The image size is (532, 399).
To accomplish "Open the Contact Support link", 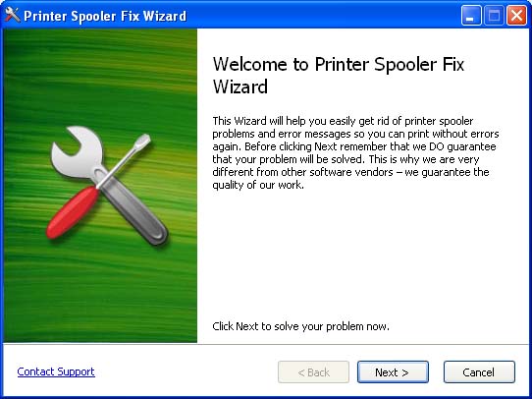I will click(56, 371).
